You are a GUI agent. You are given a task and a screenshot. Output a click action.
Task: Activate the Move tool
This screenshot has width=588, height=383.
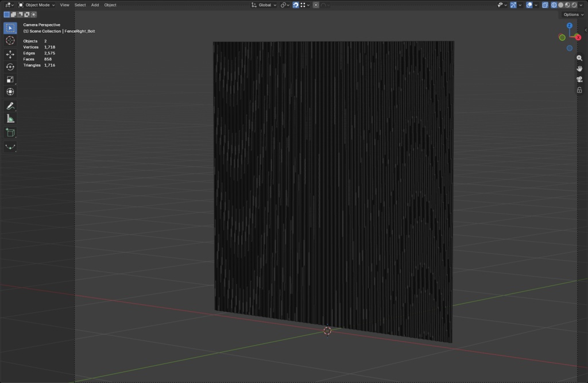coord(10,55)
